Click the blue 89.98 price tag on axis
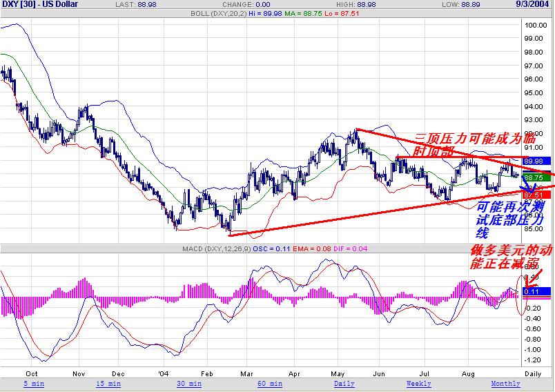Image resolution: width=555 pixels, height=392 pixels. (x=536, y=161)
